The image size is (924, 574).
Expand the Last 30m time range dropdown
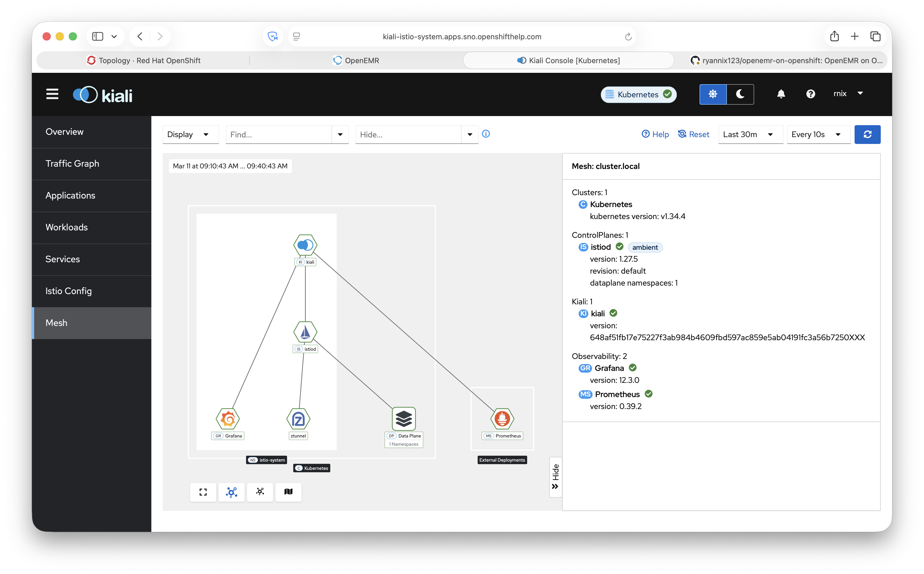[748, 134]
